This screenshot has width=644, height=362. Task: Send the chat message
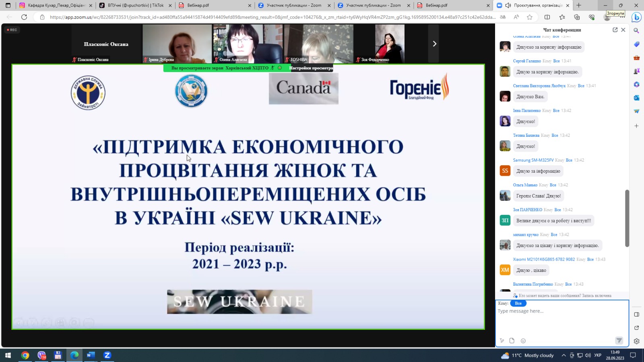(x=619, y=341)
